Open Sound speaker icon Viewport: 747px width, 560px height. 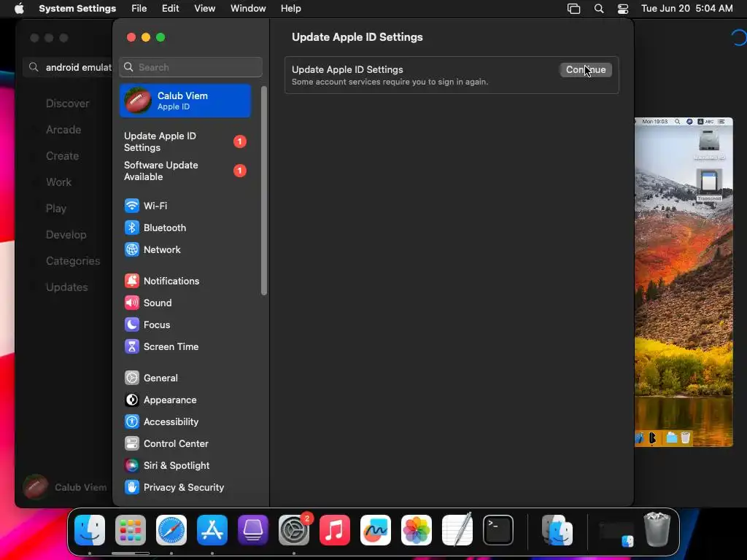click(x=132, y=303)
